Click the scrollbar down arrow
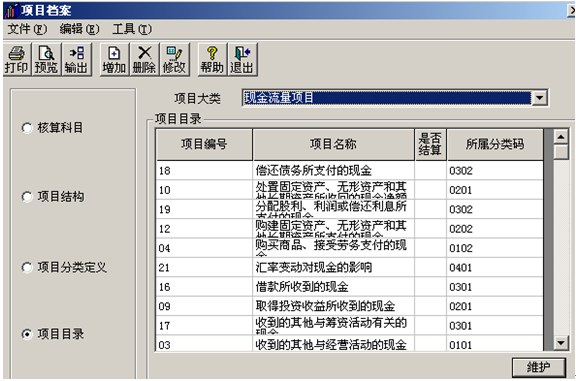 click(561, 343)
